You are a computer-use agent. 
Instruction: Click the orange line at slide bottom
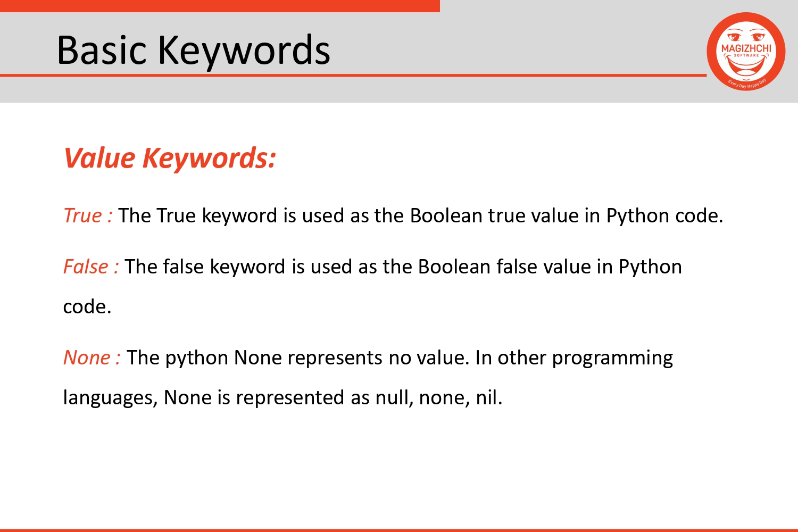pyautogui.click(x=399, y=530)
